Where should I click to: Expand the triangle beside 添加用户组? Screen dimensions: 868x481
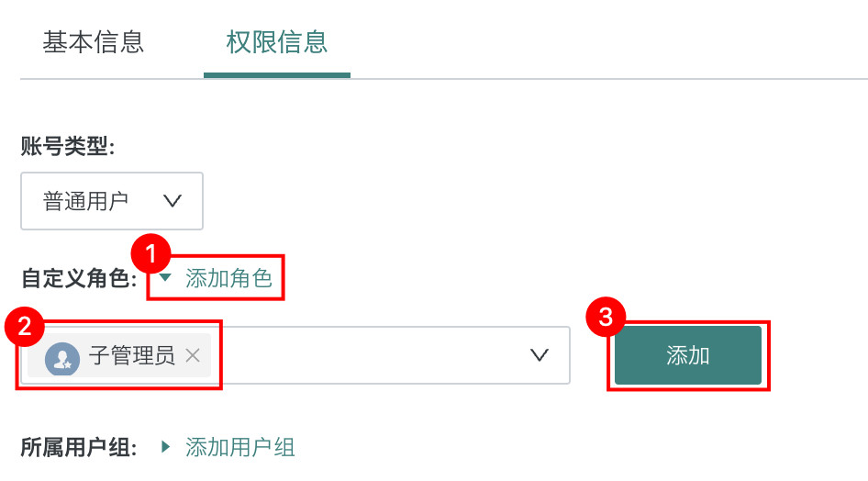(x=165, y=447)
